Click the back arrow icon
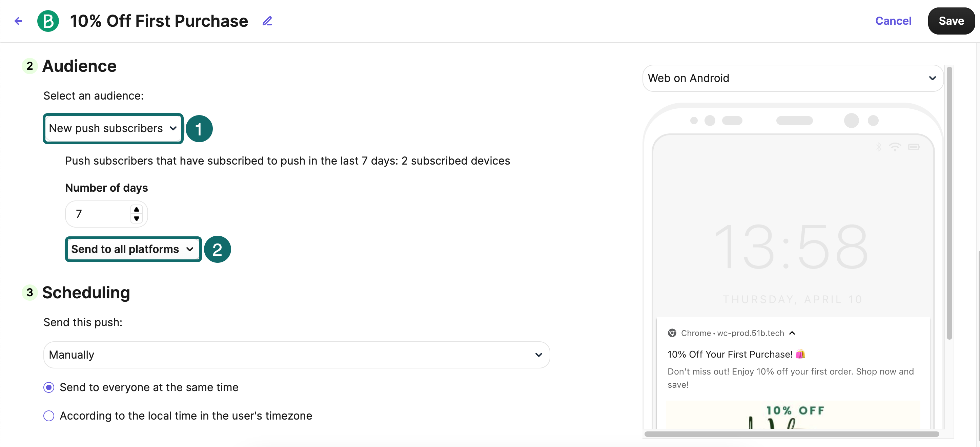This screenshot has height=447, width=980. coord(18,21)
